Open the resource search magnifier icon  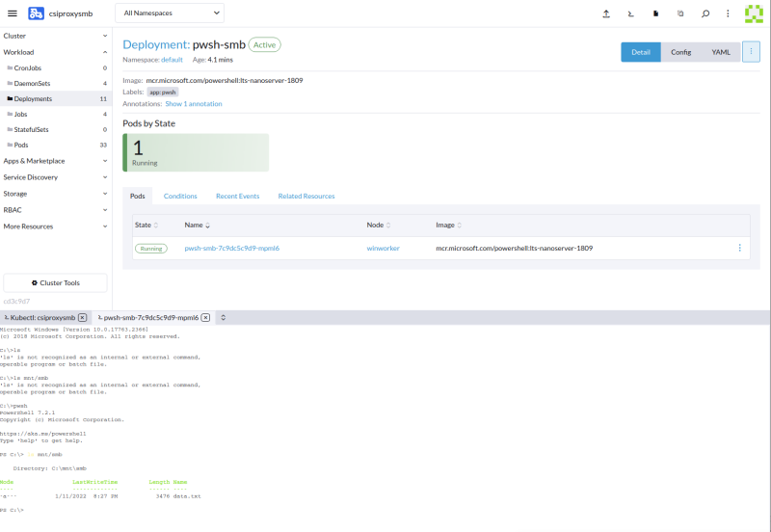point(705,13)
